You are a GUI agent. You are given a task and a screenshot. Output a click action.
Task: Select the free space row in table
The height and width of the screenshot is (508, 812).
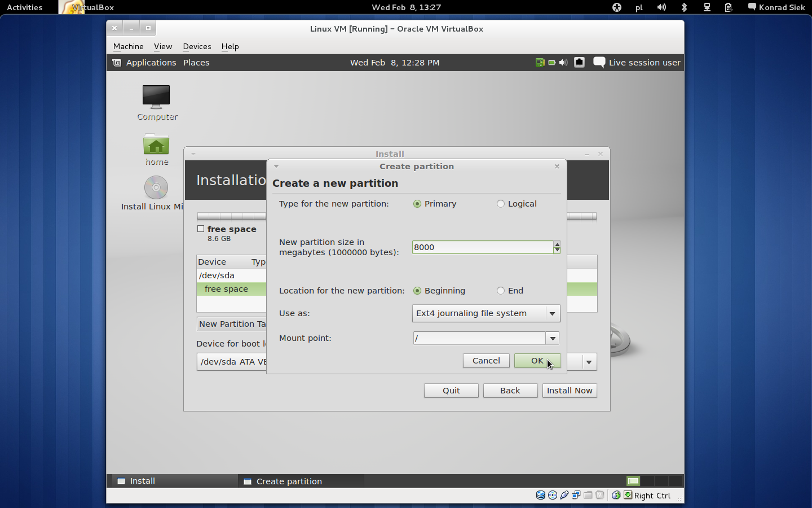pyautogui.click(x=231, y=289)
